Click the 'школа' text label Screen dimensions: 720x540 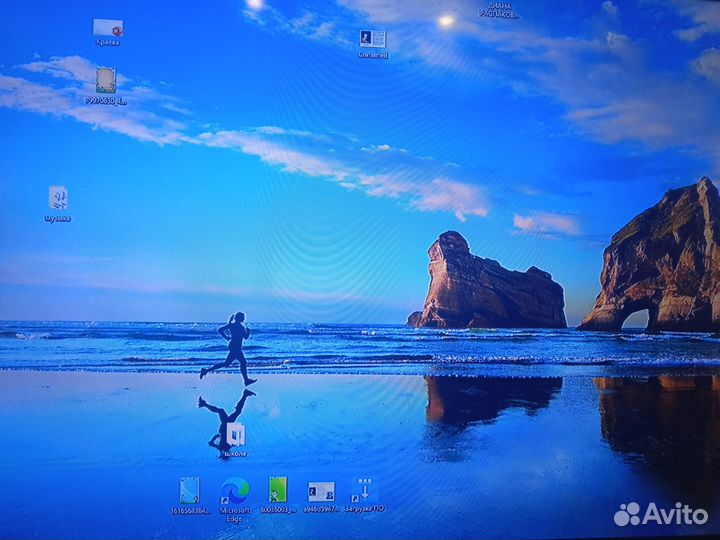pyautogui.click(x=236, y=453)
